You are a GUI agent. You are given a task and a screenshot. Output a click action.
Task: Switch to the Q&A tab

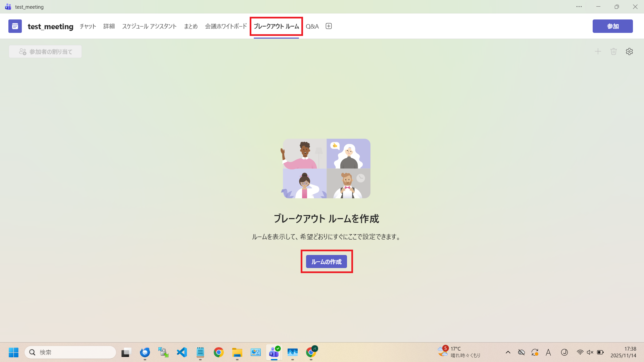pos(312,26)
